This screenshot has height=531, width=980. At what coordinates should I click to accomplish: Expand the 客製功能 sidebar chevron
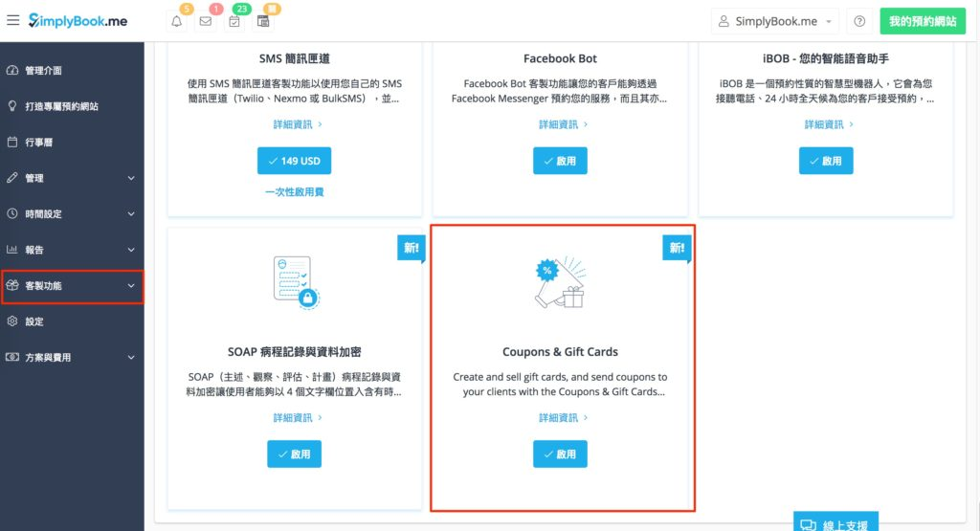[x=131, y=285]
